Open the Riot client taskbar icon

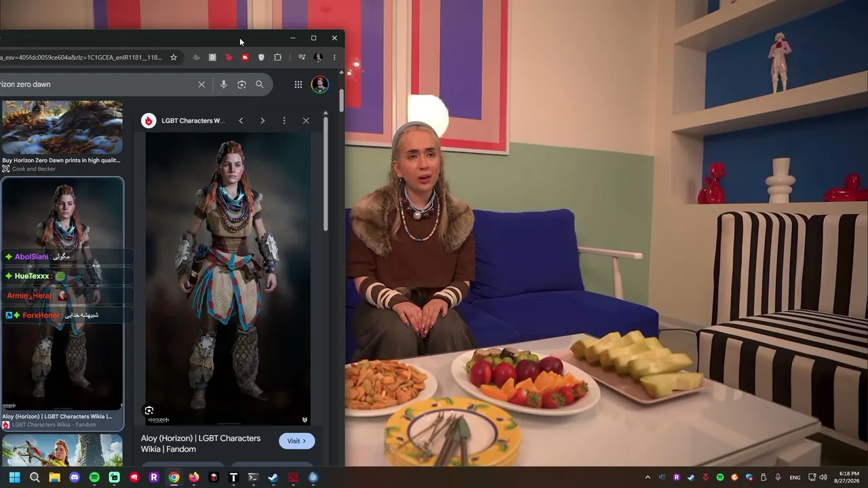coord(134,477)
